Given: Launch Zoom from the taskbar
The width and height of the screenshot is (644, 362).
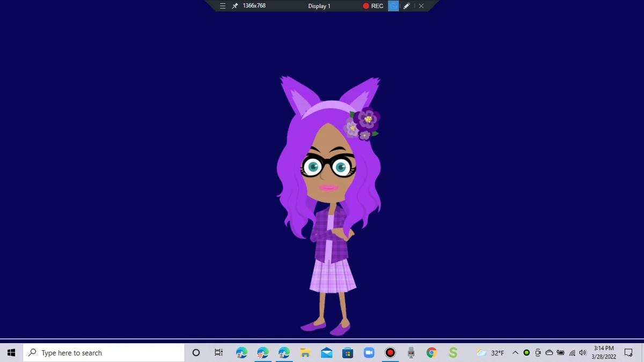Looking at the screenshot, I should 369,353.
